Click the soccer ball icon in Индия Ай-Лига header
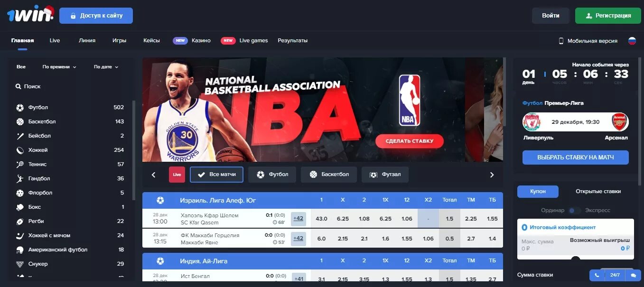Viewport: 644px width, 287px height. pyautogui.click(x=160, y=261)
